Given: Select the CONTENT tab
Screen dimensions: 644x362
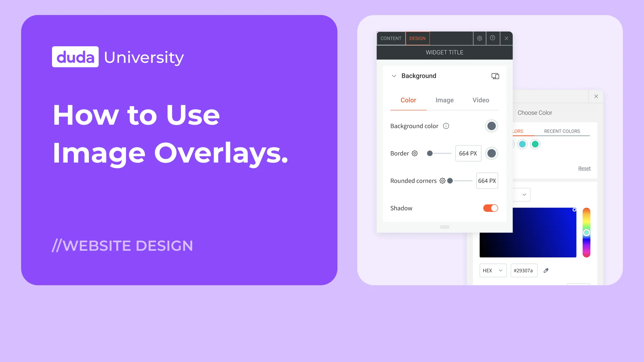Looking at the screenshot, I should (391, 38).
